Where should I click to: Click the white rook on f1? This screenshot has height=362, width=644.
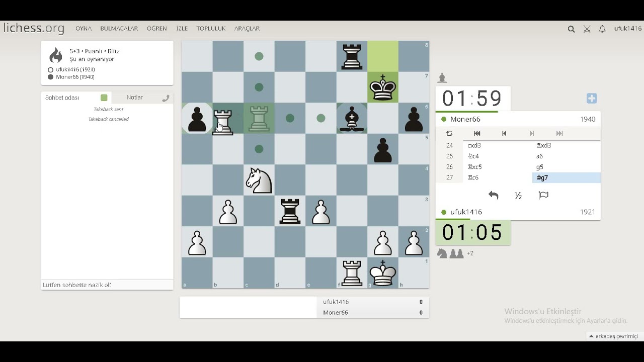point(352,273)
